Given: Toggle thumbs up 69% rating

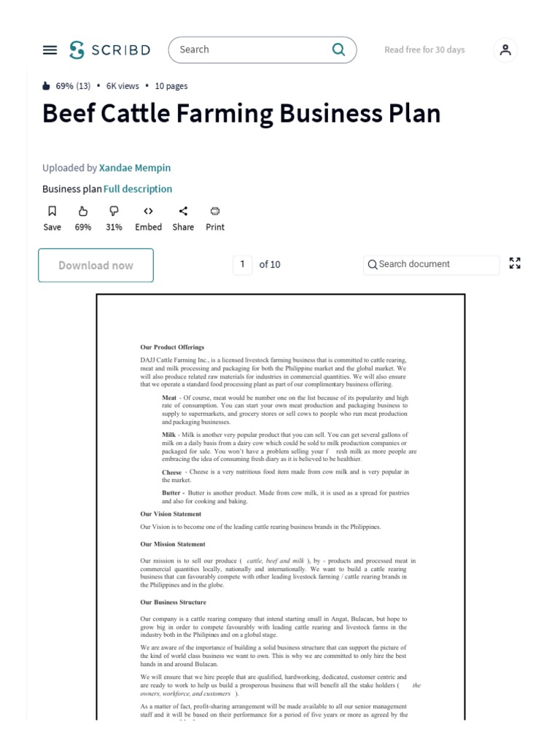Looking at the screenshot, I should pyautogui.click(x=83, y=212).
